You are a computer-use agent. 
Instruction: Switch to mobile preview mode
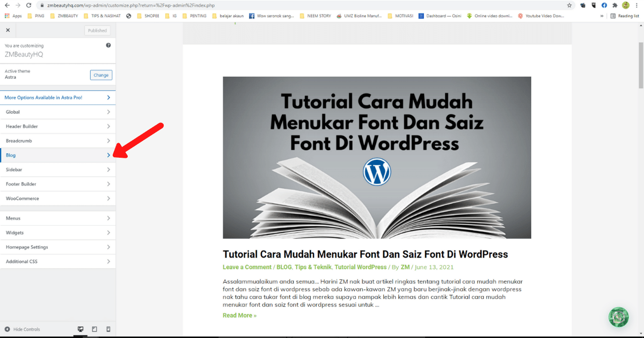pos(108,329)
